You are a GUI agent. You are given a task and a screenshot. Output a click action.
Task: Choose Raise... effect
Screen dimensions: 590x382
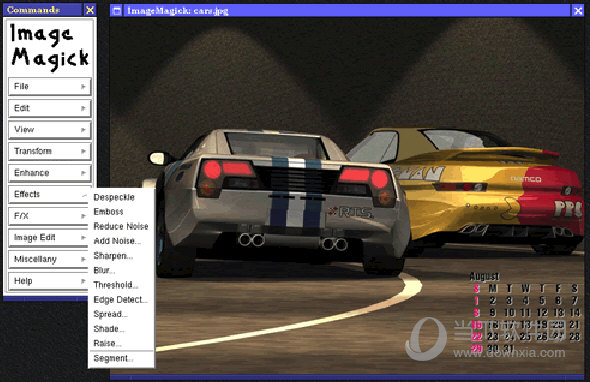pyautogui.click(x=121, y=343)
